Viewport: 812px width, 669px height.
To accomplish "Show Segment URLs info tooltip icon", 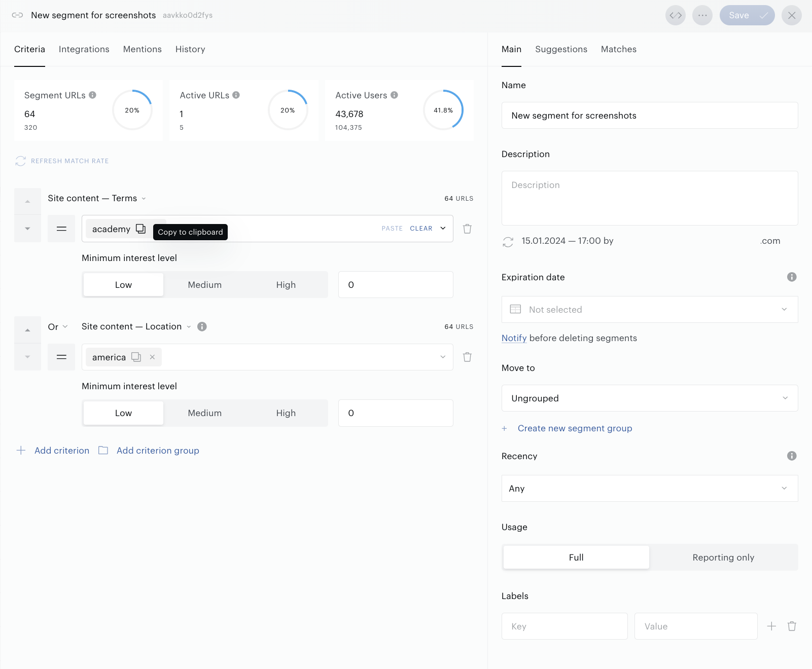I will pyautogui.click(x=92, y=95).
